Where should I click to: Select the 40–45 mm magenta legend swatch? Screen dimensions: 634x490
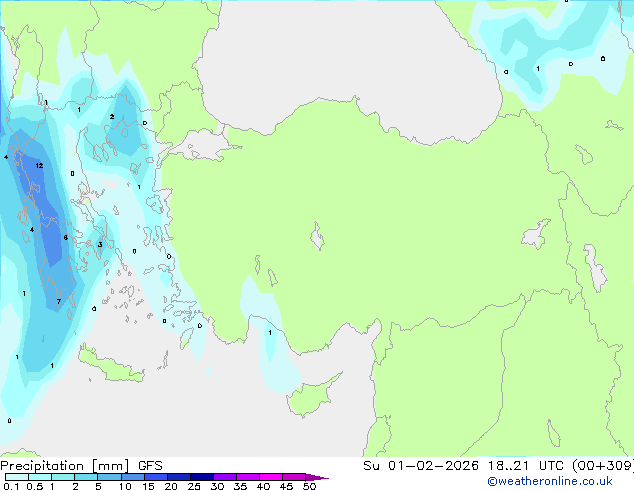(x=271, y=477)
